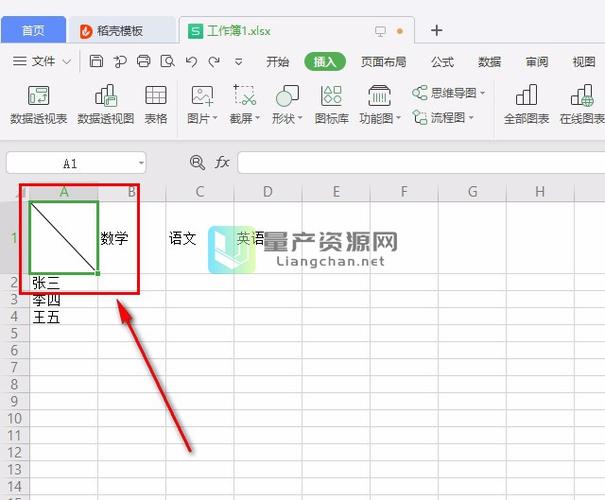Open the 图标库 icon library
Image resolution: width=605 pixels, height=500 pixels.
point(331,105)
